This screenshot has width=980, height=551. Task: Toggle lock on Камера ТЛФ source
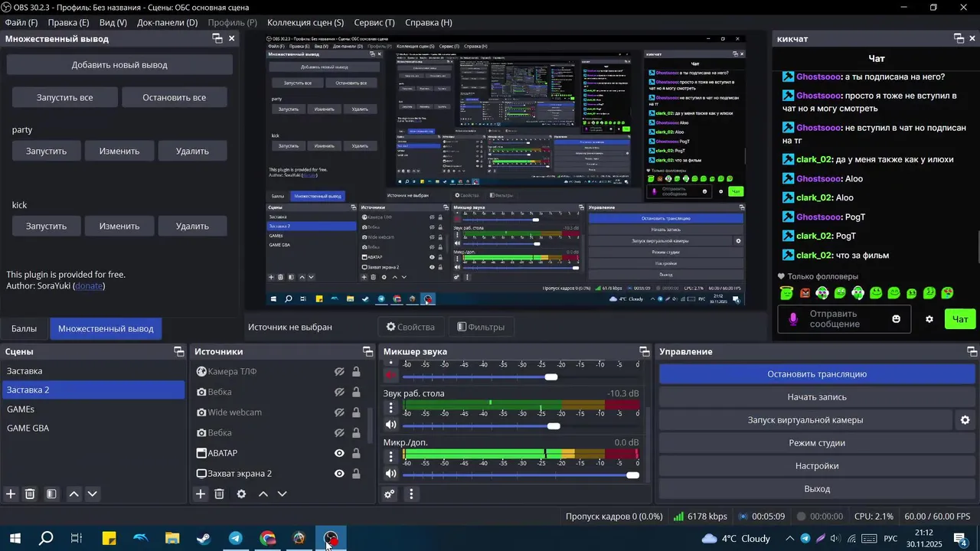coord(356,372)
